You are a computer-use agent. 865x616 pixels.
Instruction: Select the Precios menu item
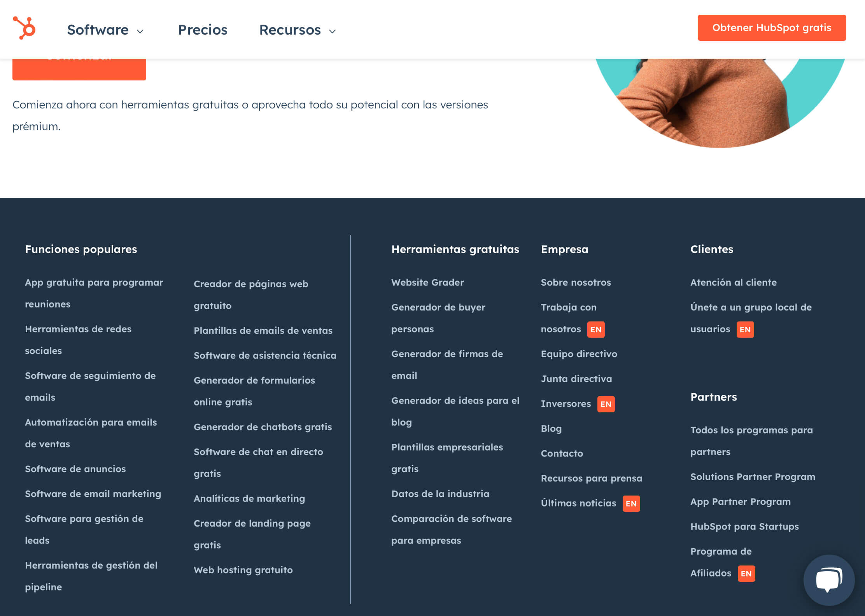(x=203, y=29)
